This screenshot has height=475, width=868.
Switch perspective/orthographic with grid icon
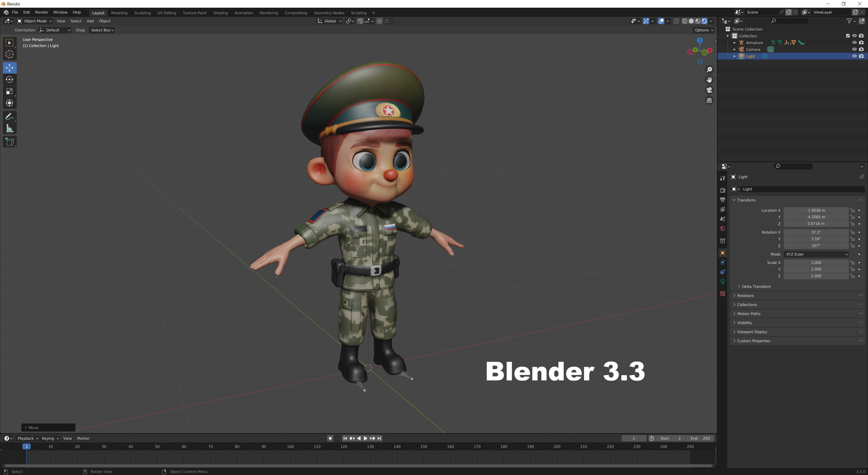pos(709,100)
